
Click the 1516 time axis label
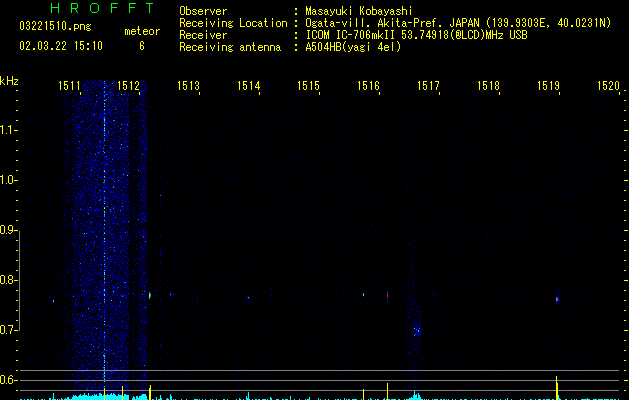pos(368,86)
